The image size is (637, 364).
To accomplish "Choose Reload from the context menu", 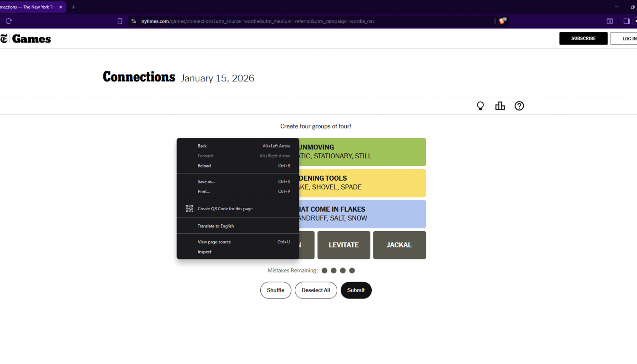I will pos(204,166).
